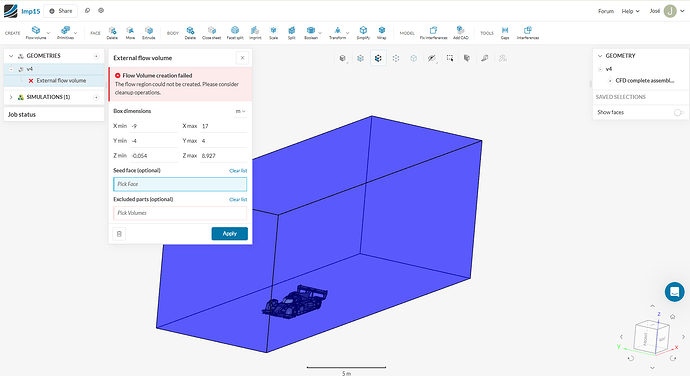
Task: Click the Apply button
Action: [229, 234]
